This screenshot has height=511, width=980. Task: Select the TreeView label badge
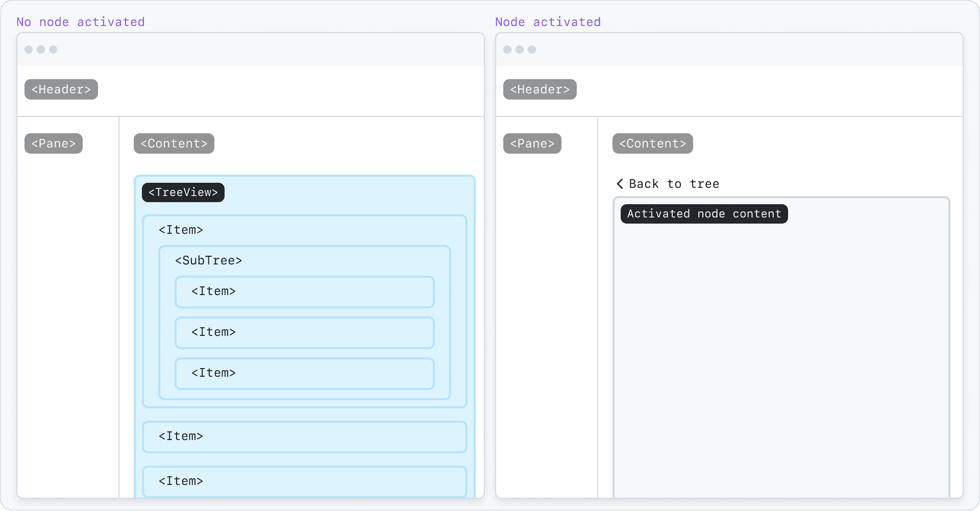click(183, 192)
